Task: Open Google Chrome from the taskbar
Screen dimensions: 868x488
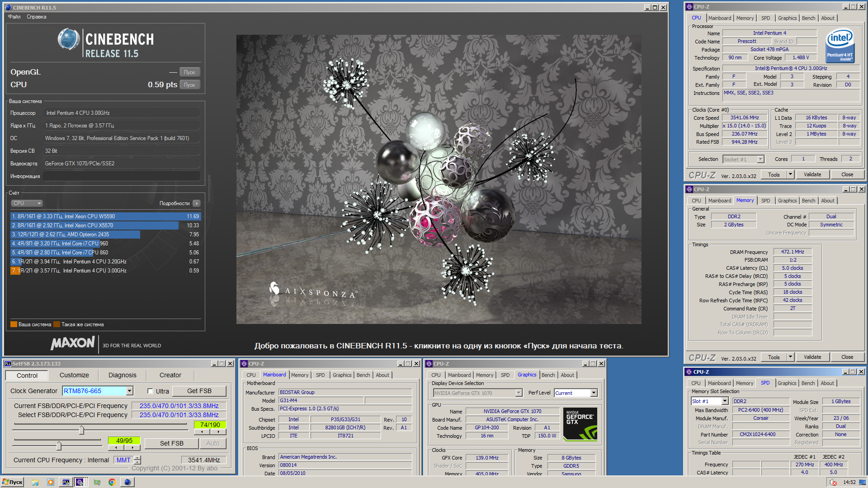Action: 112,482
